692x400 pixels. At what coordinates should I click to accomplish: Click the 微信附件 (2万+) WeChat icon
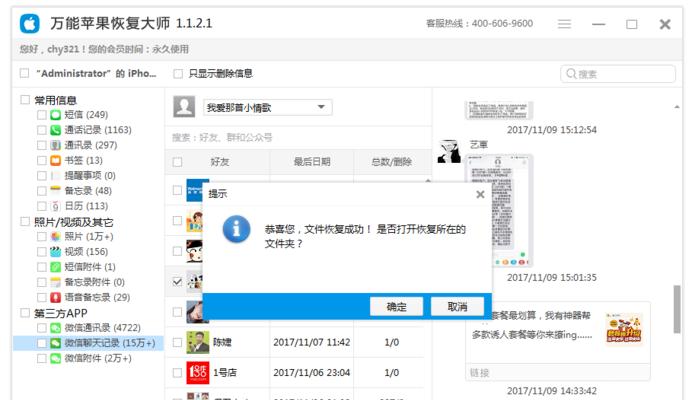tap(56, 358)
